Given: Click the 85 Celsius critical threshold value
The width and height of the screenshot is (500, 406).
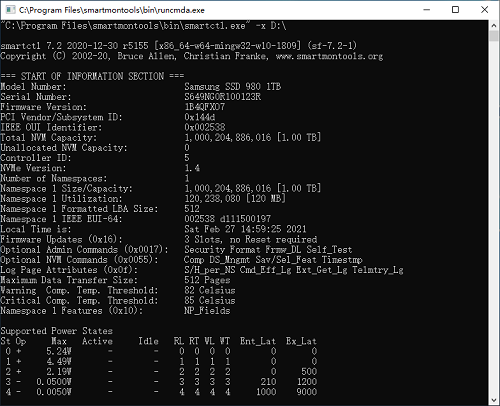Looking at the screenshot, I should click(210, 300).
